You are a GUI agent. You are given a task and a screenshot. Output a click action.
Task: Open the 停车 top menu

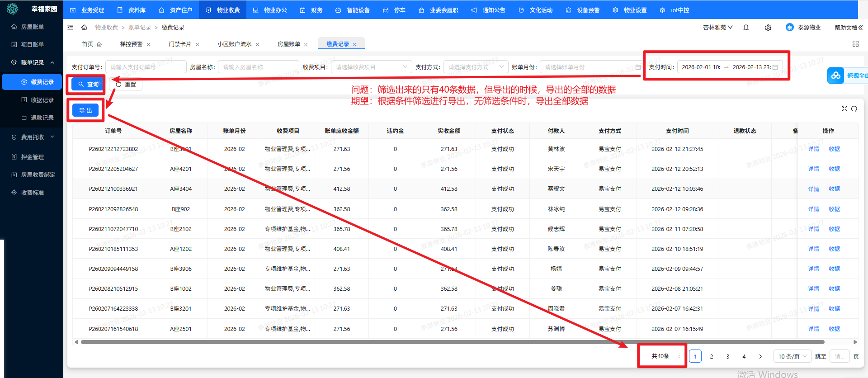pyautogui.click(x=394, y=10)
